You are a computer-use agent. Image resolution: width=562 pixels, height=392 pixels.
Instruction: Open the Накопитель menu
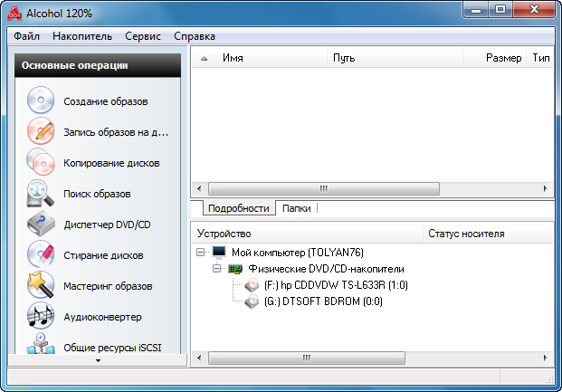click(x=82, y=36)
